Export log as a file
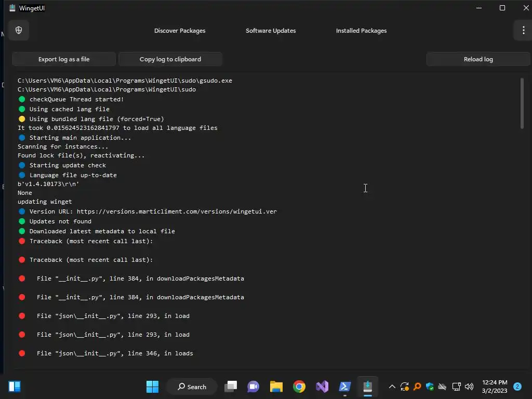The width and height of the screenshot is (532, 399). pos(64,59)
